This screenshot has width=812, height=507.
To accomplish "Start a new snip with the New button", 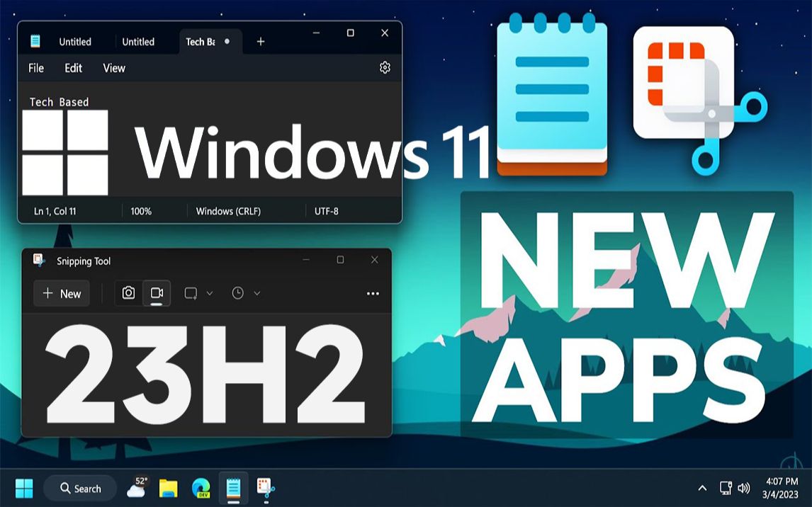I will [62, 292].
